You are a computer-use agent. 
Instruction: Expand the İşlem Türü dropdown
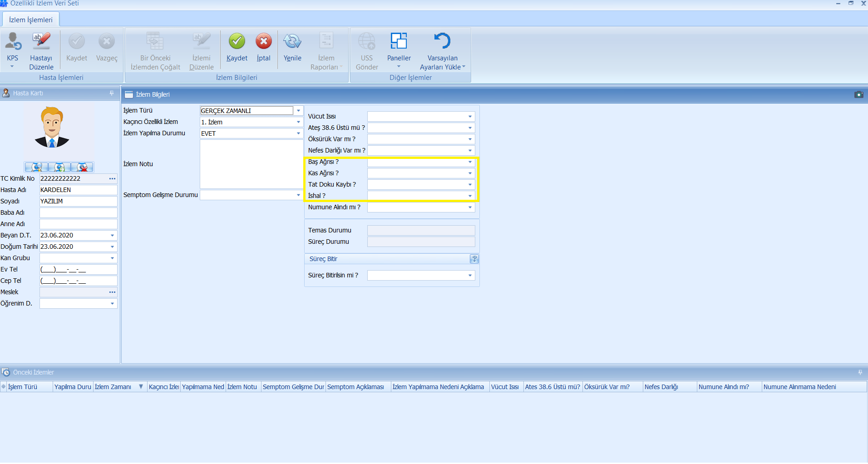point(298,111)
